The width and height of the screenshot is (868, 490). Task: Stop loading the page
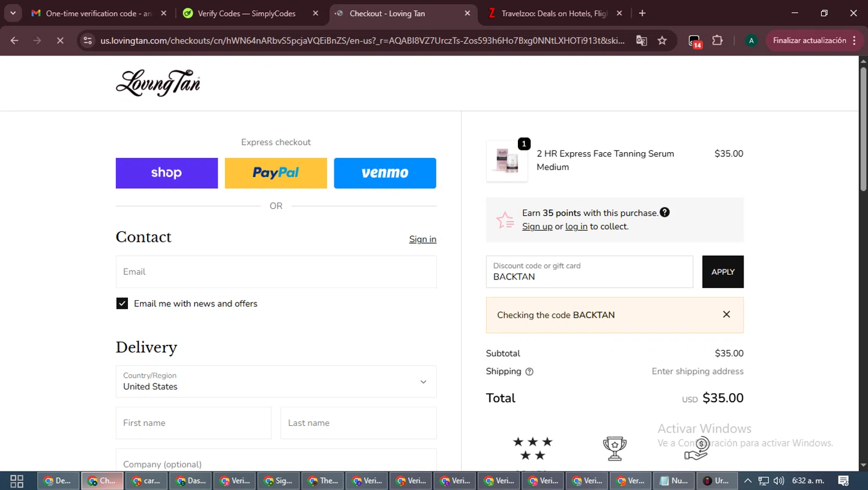[60, 40]
